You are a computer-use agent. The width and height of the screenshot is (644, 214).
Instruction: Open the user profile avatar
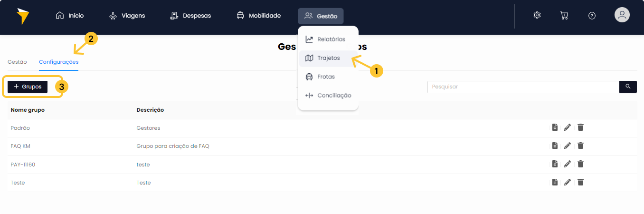pyautogui.click(x=622, y=15)
